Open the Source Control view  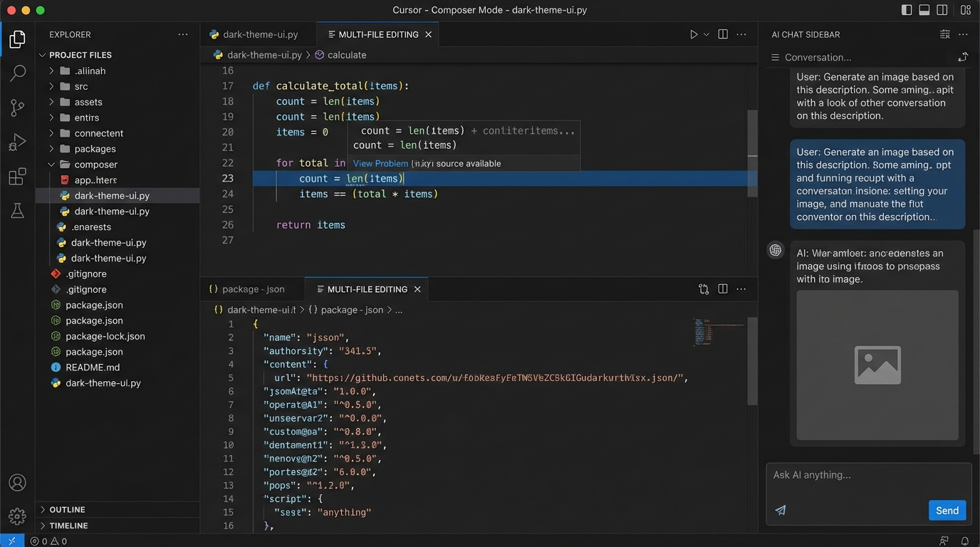point(17,107)
